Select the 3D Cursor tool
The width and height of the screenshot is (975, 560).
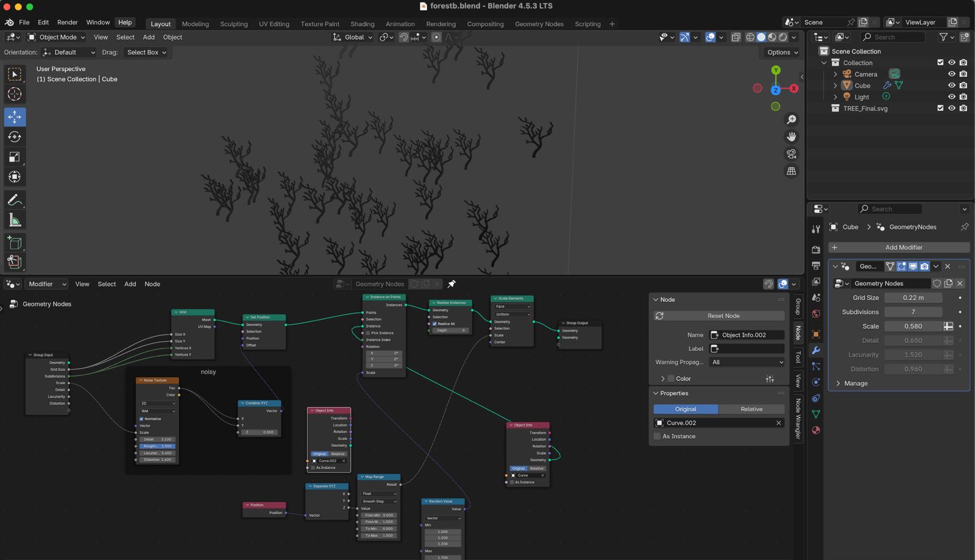15,94
